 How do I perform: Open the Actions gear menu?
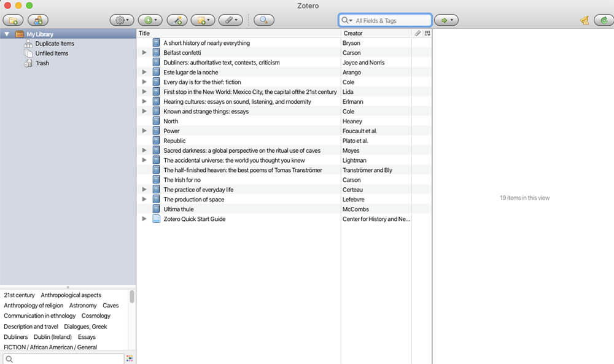point(122,20)
